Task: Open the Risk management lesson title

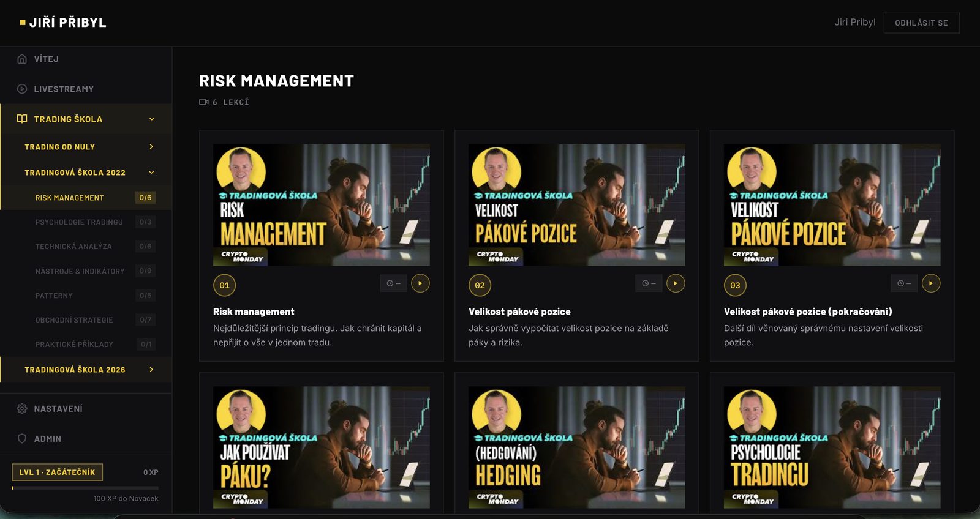Action: [x=254, y=312]
